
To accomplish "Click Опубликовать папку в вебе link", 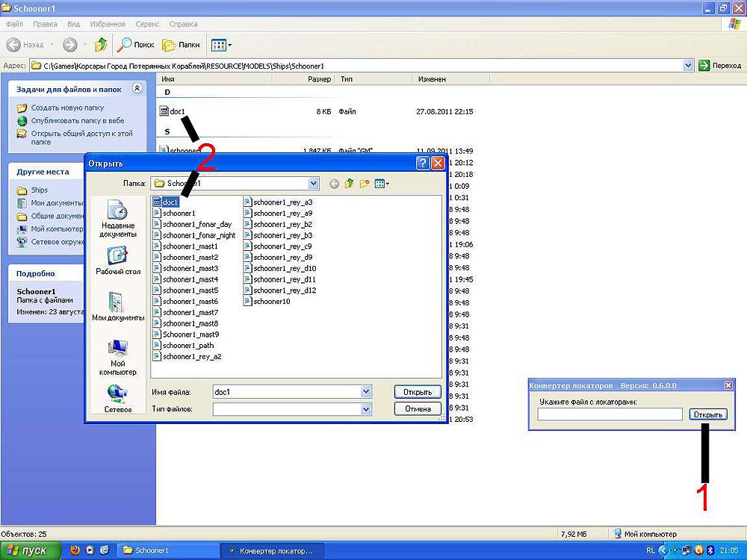I will pyautogui.click(x=78, y=120).
